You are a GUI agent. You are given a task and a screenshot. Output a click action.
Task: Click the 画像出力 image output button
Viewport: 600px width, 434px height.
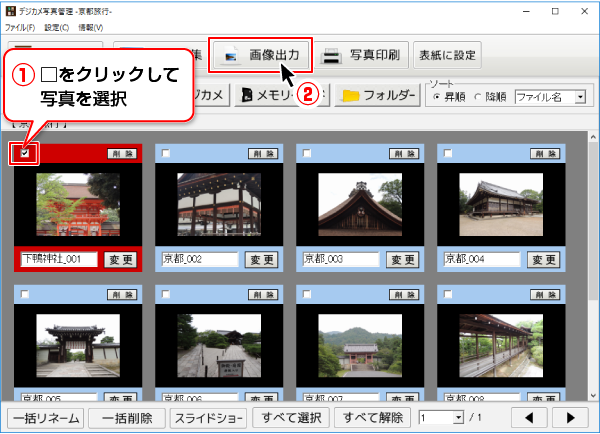tap(261, 55)
